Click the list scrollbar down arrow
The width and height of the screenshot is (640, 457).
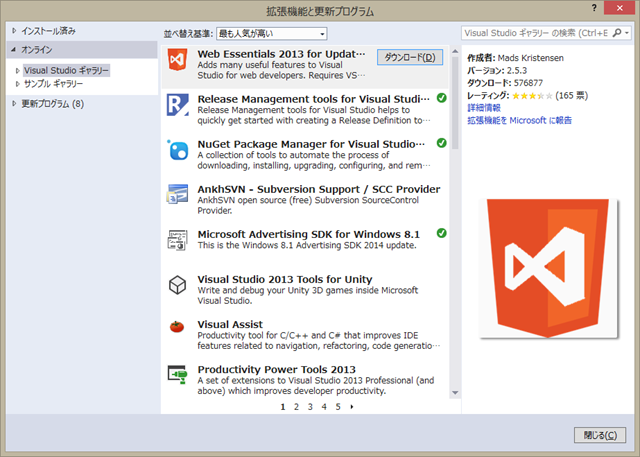(455, 393)
